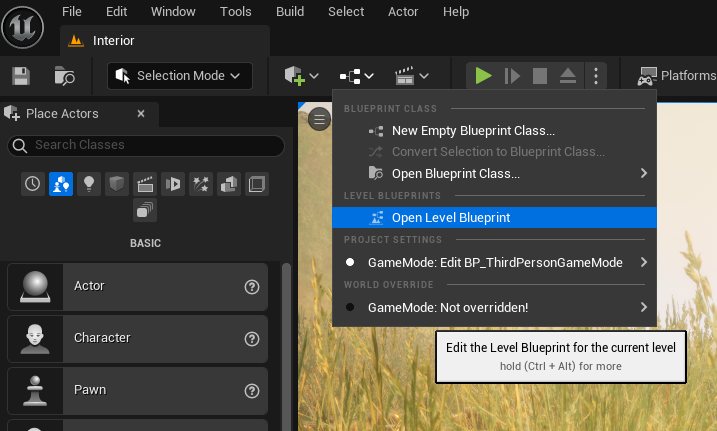Open the add content cube-plus button
Image resolution: width=717 pixels, height=431 pixels.
(x=294, y=76)
